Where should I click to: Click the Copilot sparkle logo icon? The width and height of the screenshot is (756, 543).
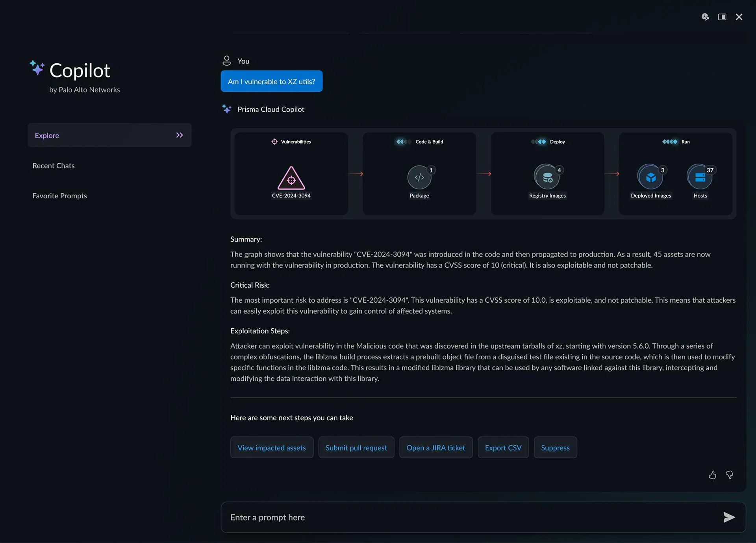[x=37, y=67]
